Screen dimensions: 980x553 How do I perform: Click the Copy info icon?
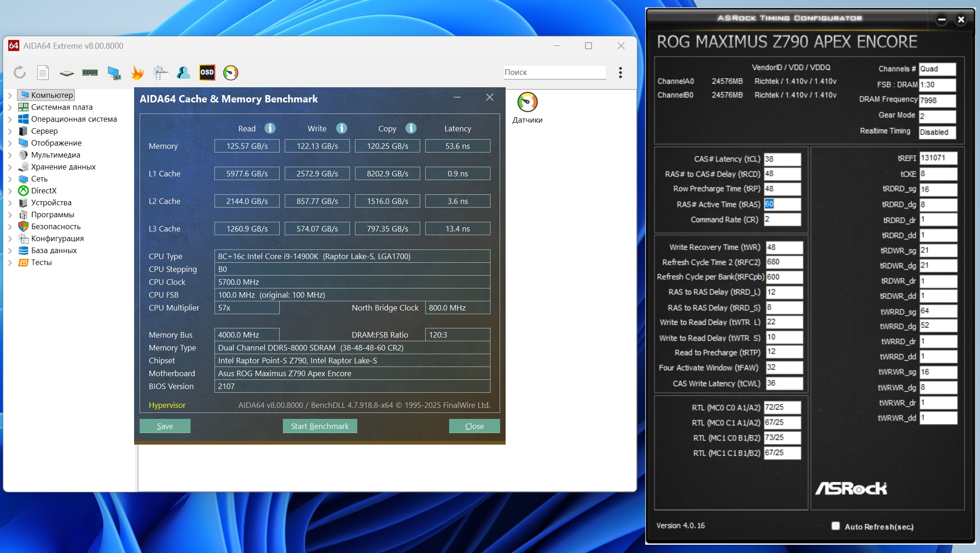point(411,128)
